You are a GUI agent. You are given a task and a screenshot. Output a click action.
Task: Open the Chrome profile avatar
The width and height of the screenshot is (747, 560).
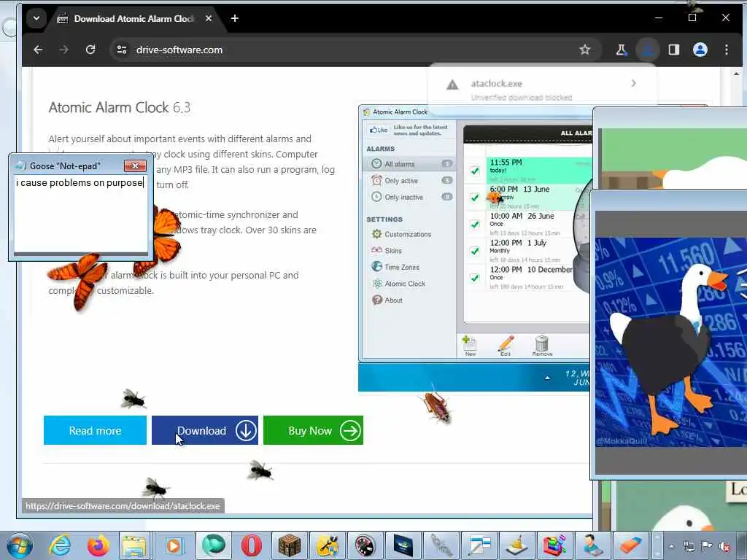tap(700, 50)
